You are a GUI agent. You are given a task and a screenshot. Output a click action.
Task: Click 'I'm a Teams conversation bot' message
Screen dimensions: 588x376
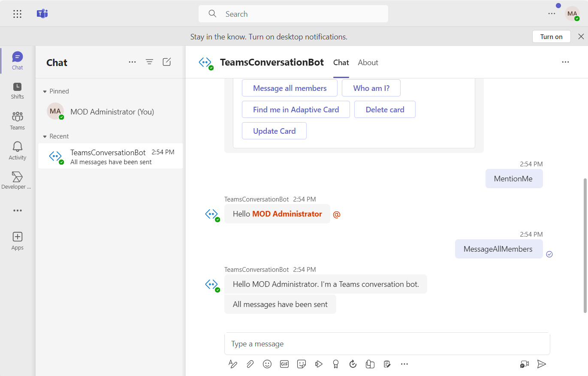tap(326, 284)
